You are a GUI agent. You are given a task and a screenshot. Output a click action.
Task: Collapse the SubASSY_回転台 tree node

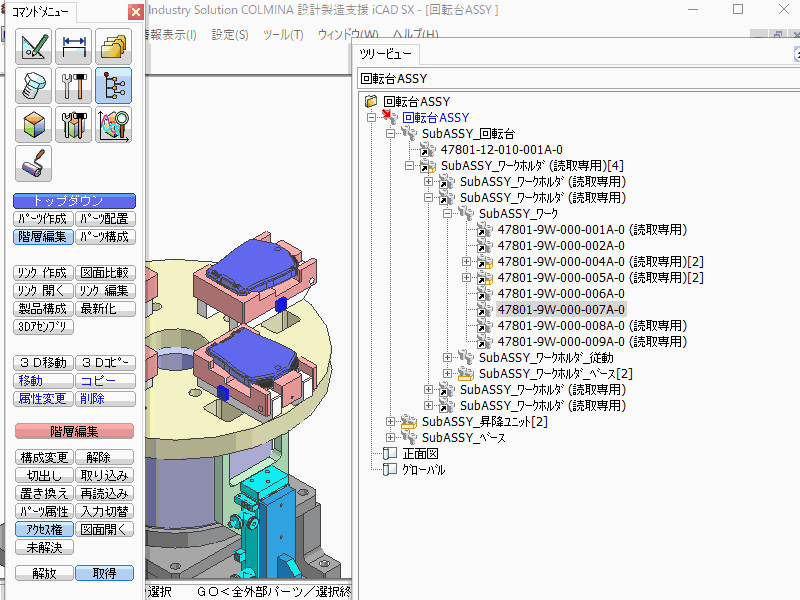(391, 133)
